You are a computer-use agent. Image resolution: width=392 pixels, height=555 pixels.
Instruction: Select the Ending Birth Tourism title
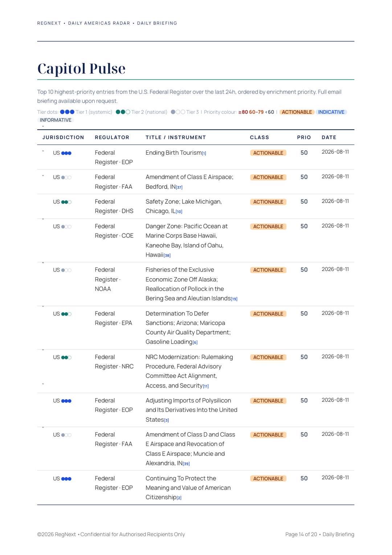(x=173, y=153)
